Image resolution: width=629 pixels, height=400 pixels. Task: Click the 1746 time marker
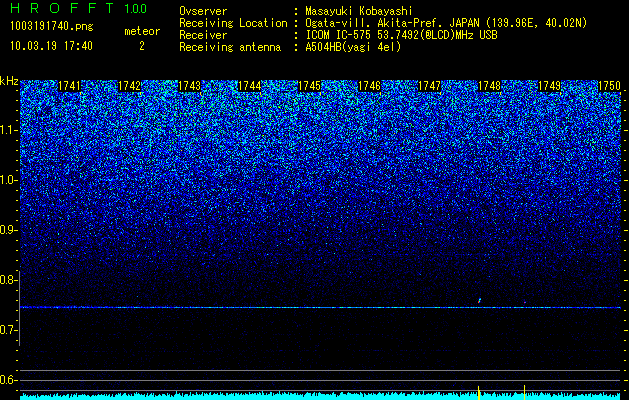[369, 86]
